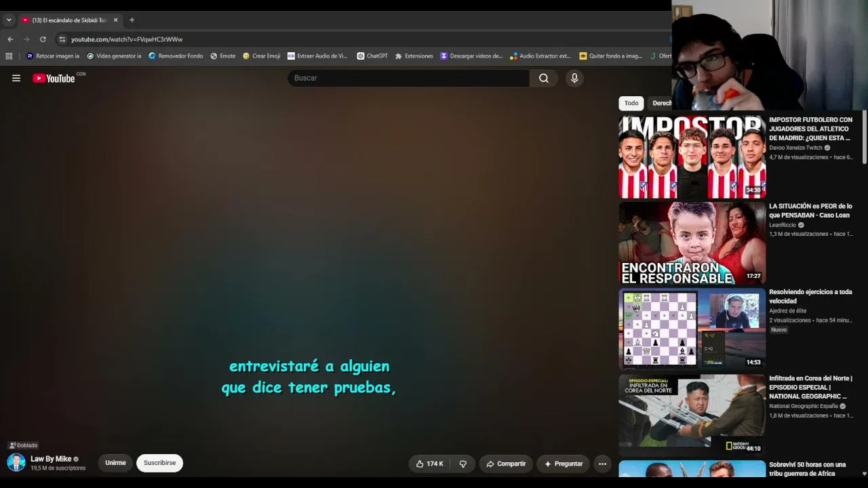The image size is (868, 488).
Task: View site information in address bar
Action: pyautogui.click(x=62, y=39)
